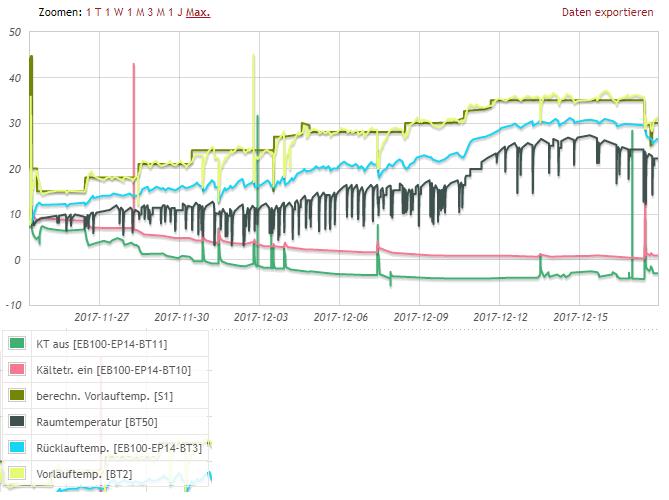Toggle legend entry Kältetr. ein [EB100-EP14-BT10]
Screen dimensions: 669x500
pyautogui.click(x=113, y=370)
